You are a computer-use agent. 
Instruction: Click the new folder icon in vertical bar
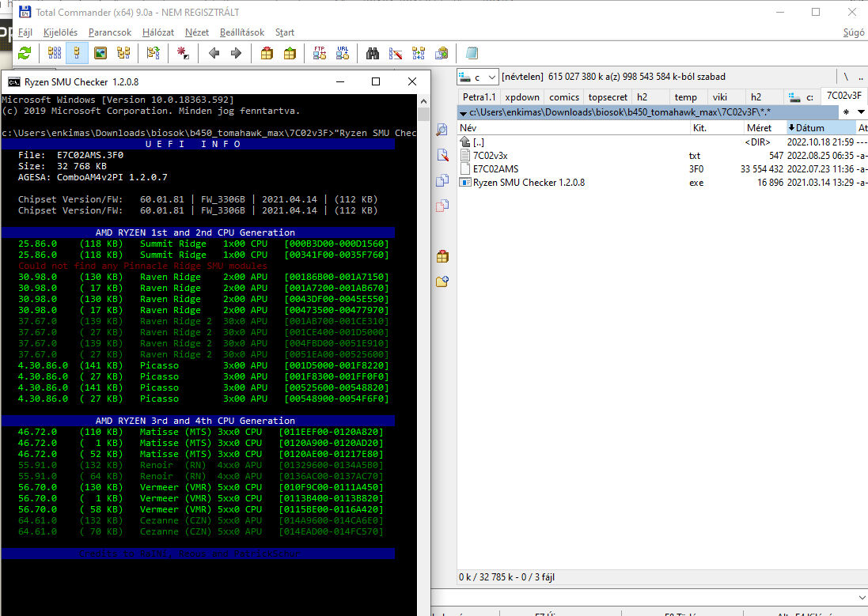pyautogui.click(x=442, y=282)
